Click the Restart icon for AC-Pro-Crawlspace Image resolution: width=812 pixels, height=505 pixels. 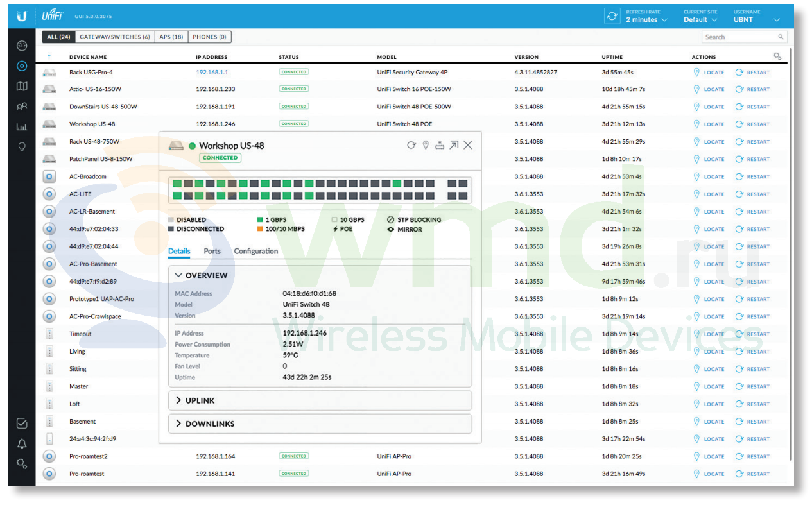pyautogui.click(x=739, y=316)
